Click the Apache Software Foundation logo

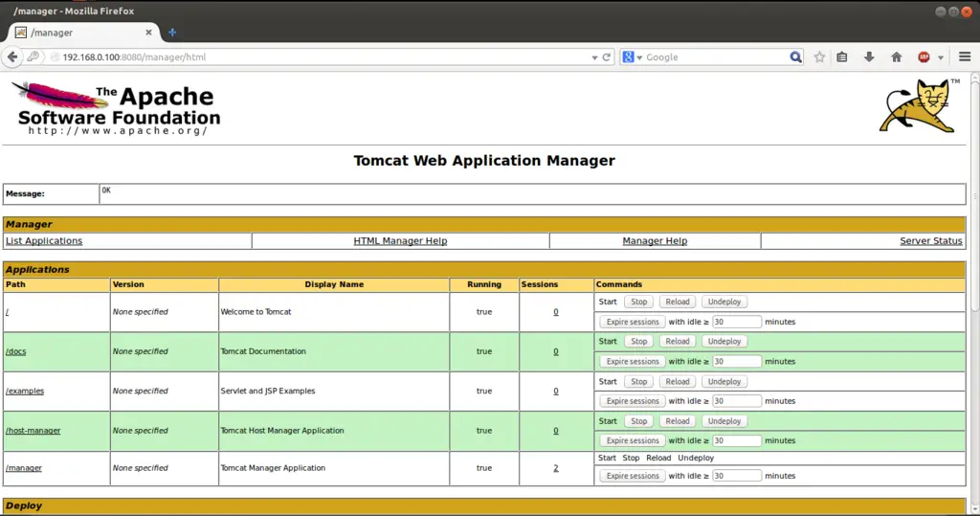click(116, 107)
